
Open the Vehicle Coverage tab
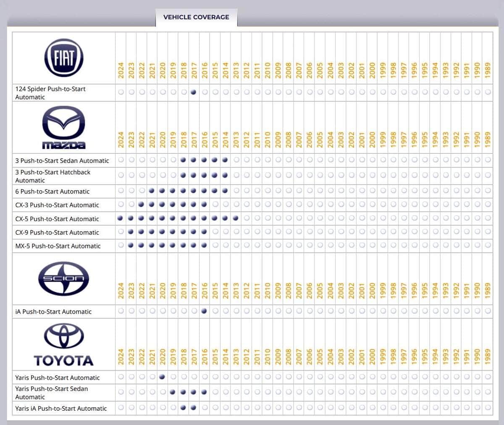(196, 17)
